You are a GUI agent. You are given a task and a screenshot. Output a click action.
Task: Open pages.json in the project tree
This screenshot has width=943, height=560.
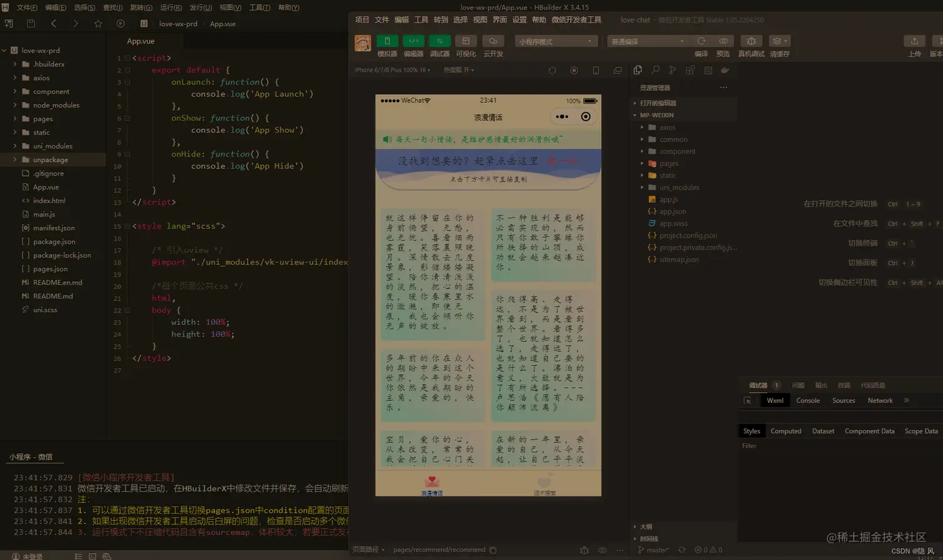50,269
